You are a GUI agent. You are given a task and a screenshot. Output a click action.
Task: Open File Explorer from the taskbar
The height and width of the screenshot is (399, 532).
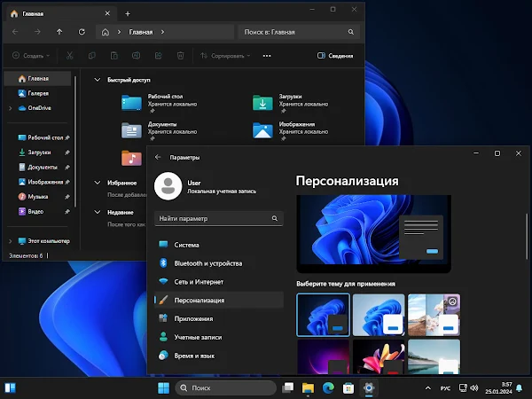pos(308,387)
